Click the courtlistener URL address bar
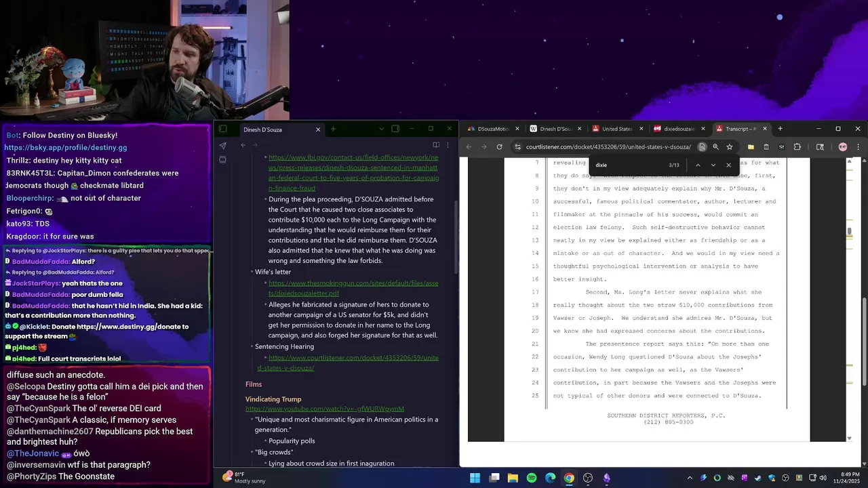This screenshot has width=868, height=488. [608, 147]
